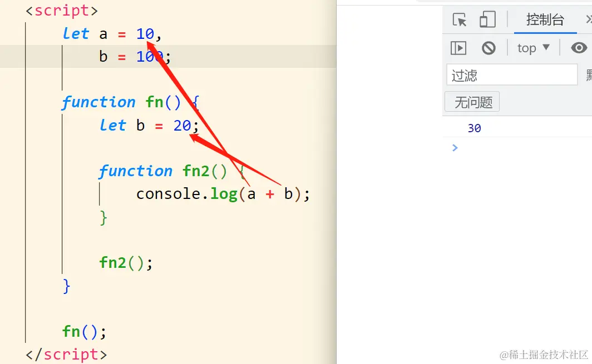Focus the console prompt arrow
This screenshot has width=592, height=364.
click(455, 148)
